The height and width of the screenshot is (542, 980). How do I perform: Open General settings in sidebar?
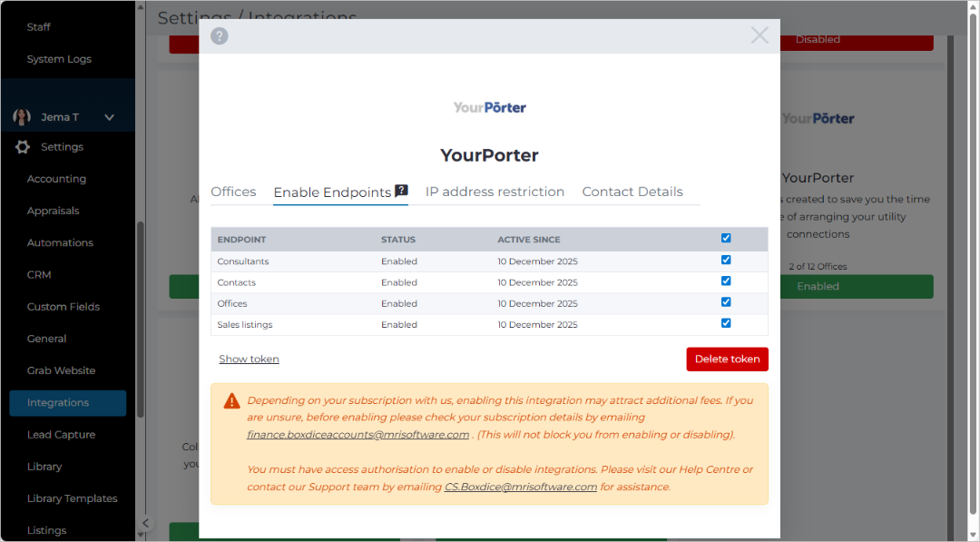[46, 339]
